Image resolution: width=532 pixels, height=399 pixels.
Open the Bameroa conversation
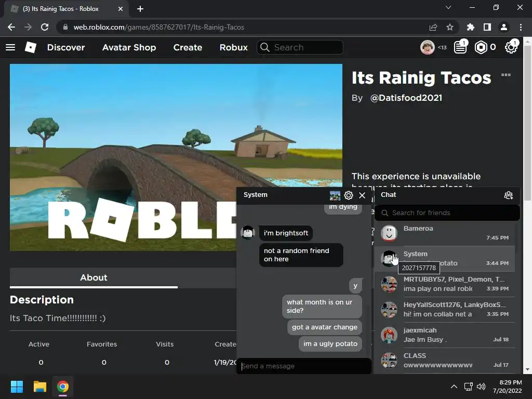coord(445,233)
